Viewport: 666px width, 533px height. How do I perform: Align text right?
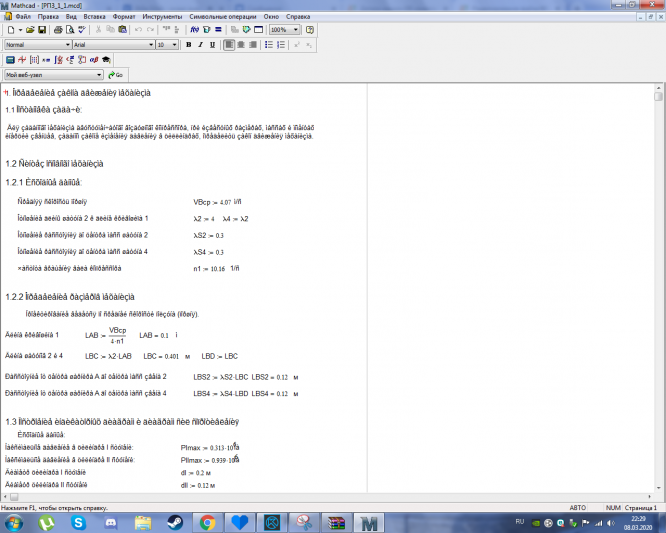click(253, 45)
